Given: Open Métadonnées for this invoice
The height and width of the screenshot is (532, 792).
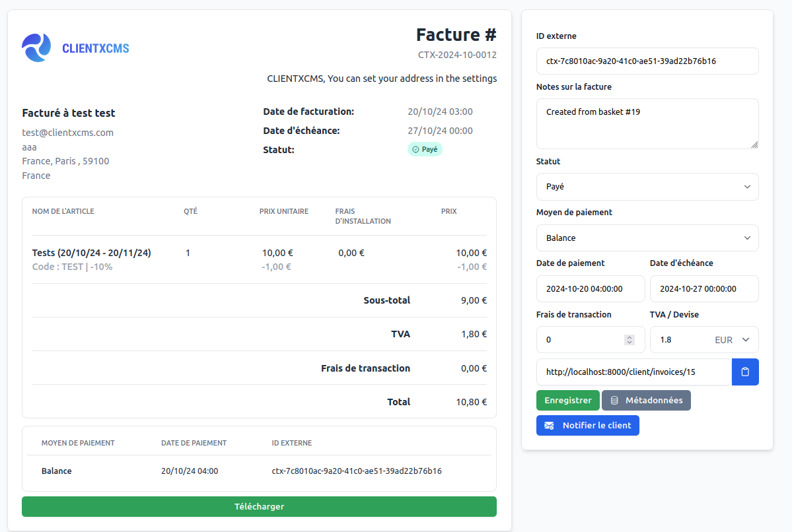Looking at the screenshot, I should click(646, 401).
